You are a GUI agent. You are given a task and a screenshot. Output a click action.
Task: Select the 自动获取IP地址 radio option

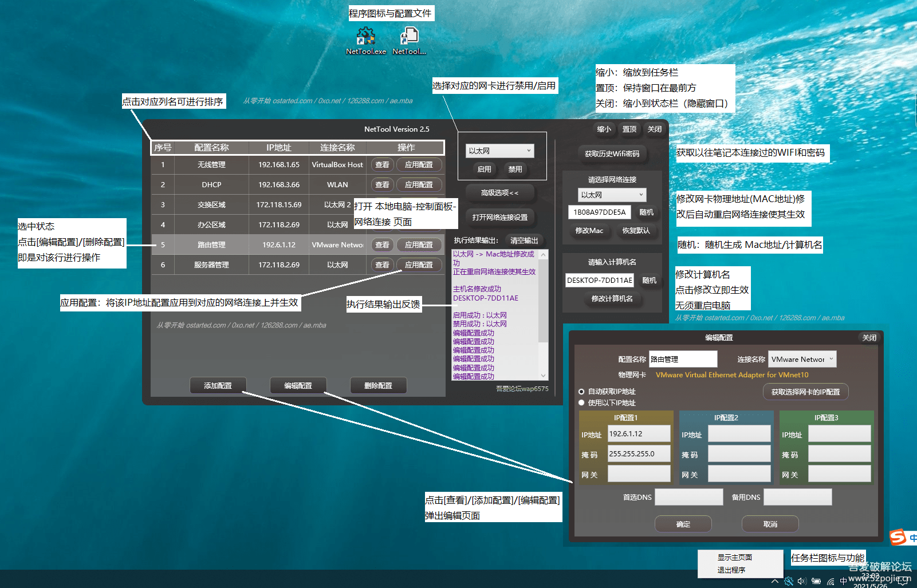point(581,392)
